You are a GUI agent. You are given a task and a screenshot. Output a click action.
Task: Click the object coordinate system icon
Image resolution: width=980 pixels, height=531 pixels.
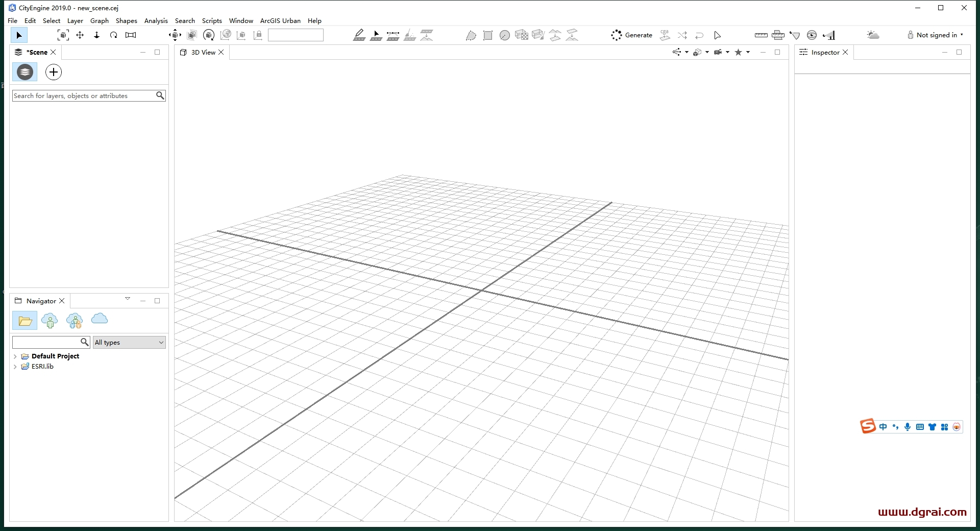(241, 35)
